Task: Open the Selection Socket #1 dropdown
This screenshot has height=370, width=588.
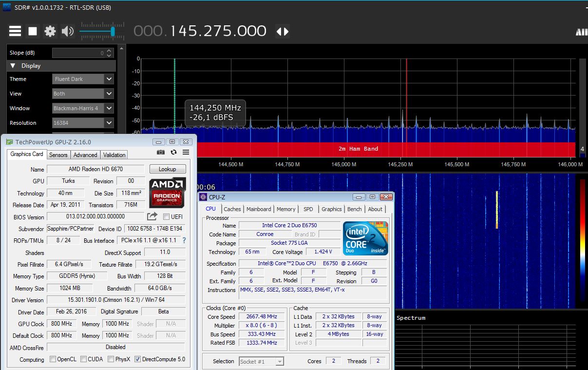Action: pos(262,361)
